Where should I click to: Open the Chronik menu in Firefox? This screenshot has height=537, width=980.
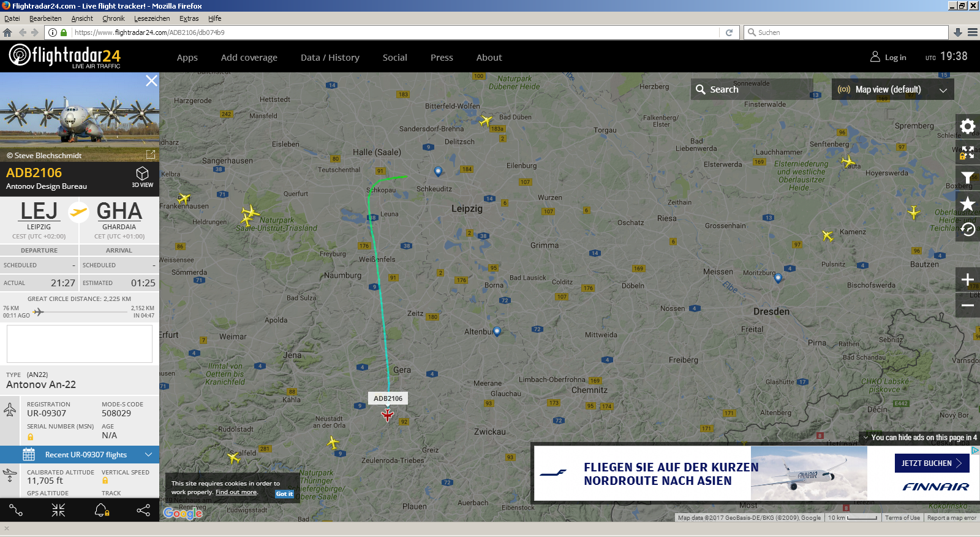pos(113,18)
